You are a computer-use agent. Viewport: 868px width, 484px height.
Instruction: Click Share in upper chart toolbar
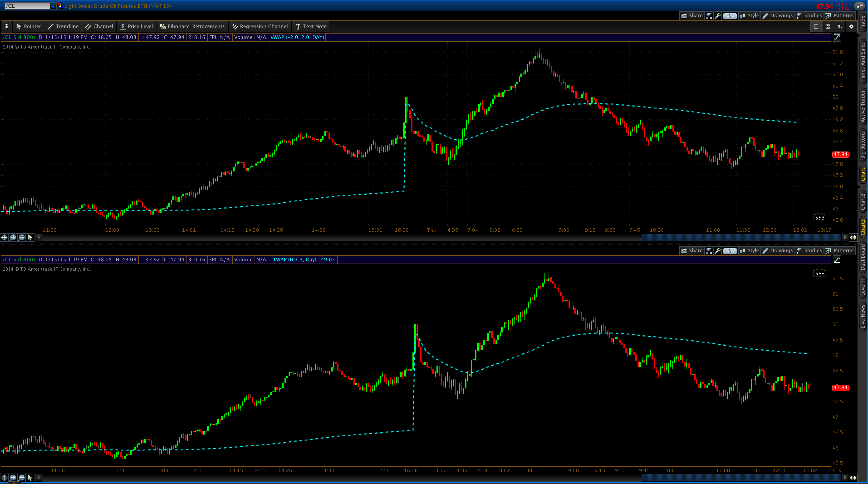[x=691, y=15]
